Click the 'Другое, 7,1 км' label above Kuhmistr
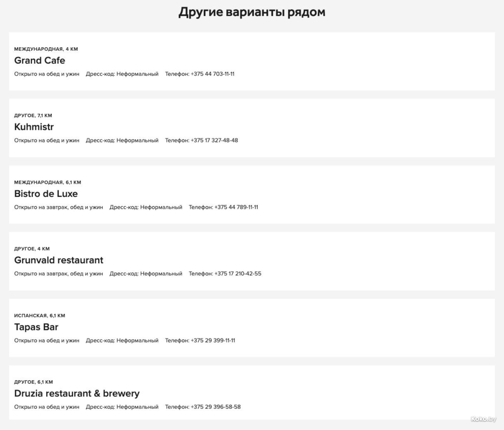 (x=33, y=116)
